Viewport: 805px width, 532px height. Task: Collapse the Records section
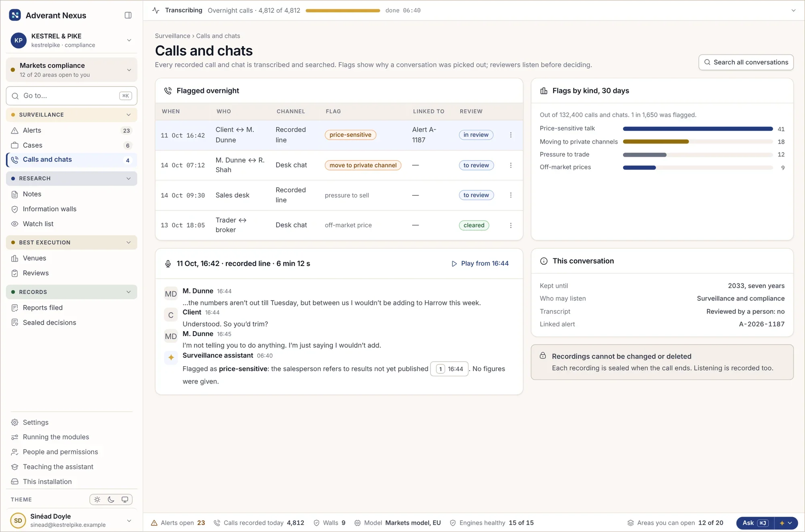(x=72, y=292)
